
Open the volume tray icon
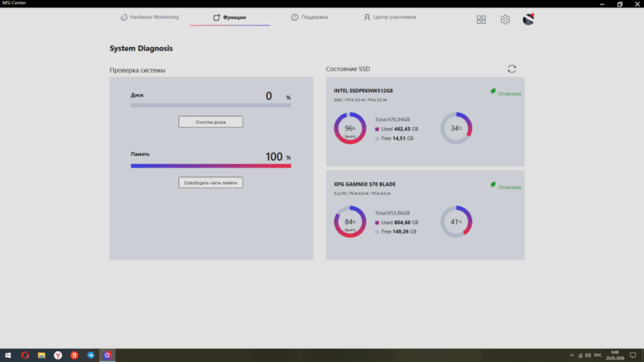tap(588, 355)
